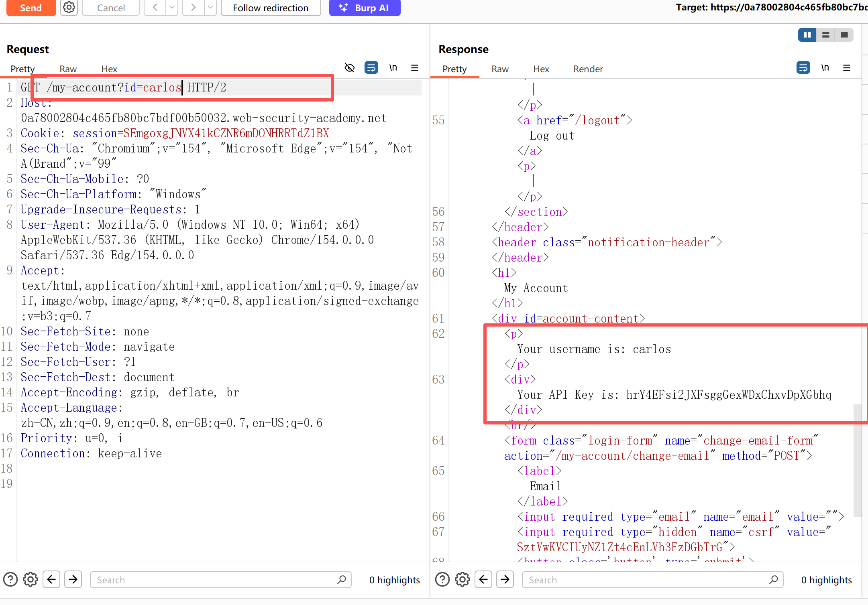This screenshot has width=868, height=605.
Task: Jump to next search match in Response
Action: click(x=505, y=579)
